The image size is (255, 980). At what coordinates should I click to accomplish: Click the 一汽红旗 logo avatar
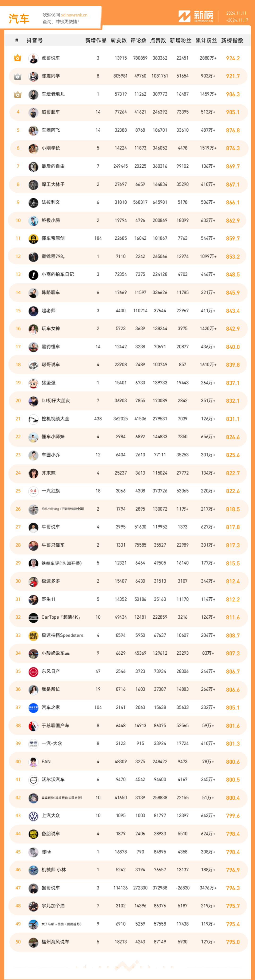[33, 491]
